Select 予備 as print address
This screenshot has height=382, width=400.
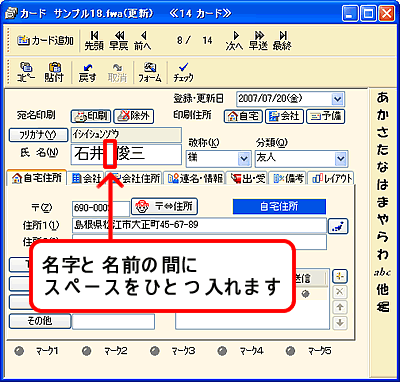pos(325,116)
